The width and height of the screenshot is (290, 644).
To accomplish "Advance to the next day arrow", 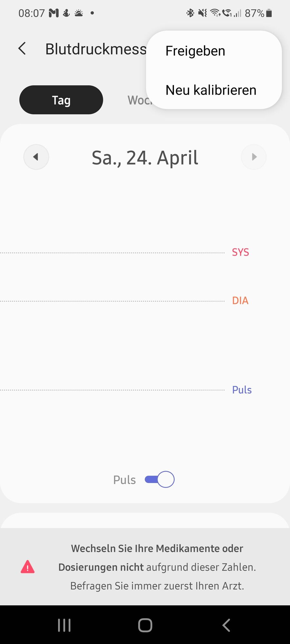I will pyautogui.click(x=254, y=157).
